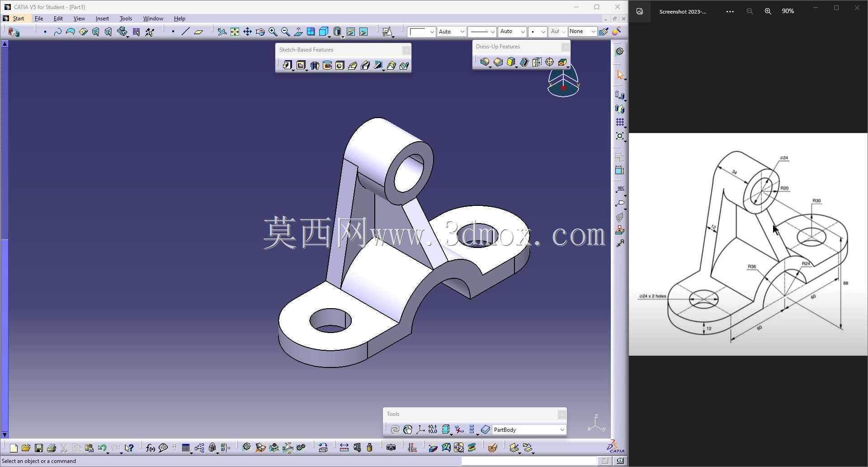Click the scroll down arrow on left scrollbar
868x467 pixels.
[x=5, y=434]
